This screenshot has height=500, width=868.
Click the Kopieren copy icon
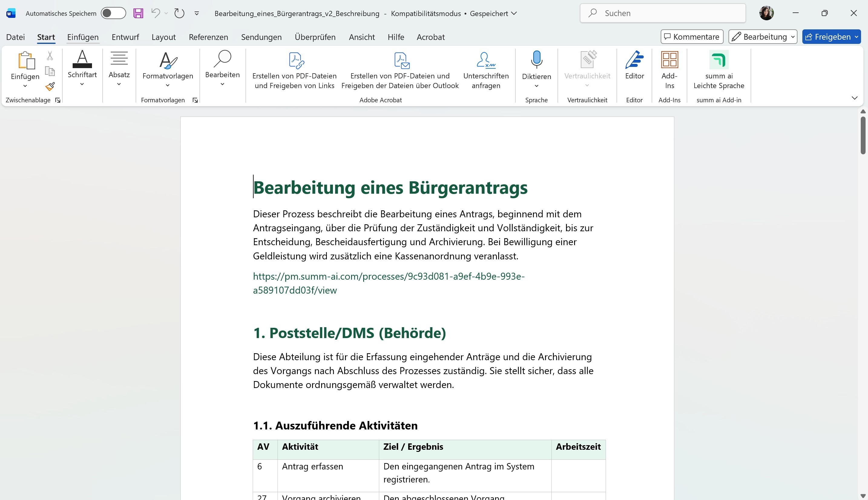50,71
